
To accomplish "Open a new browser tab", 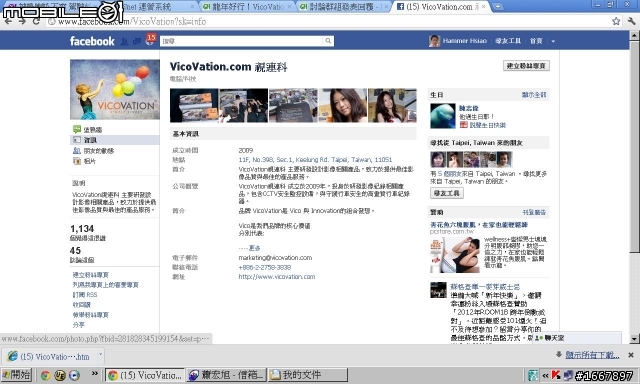I will click(x=498, y=7).
